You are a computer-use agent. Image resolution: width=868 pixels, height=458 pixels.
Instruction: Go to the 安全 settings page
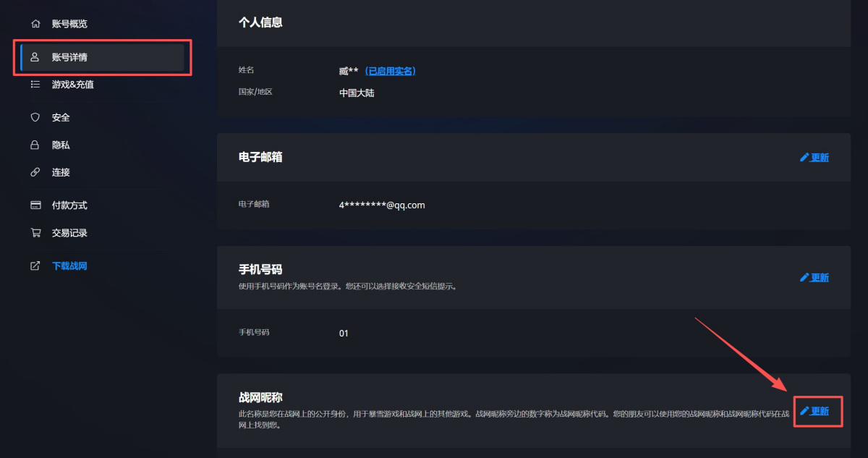(61, 117)
